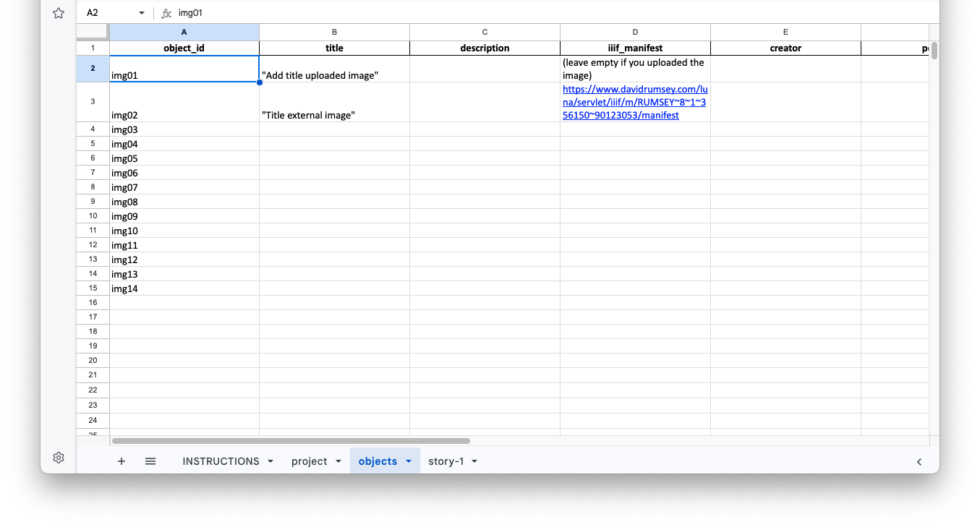
Task: Collapse the side panel with the chevron
Action: click(919, 461)
